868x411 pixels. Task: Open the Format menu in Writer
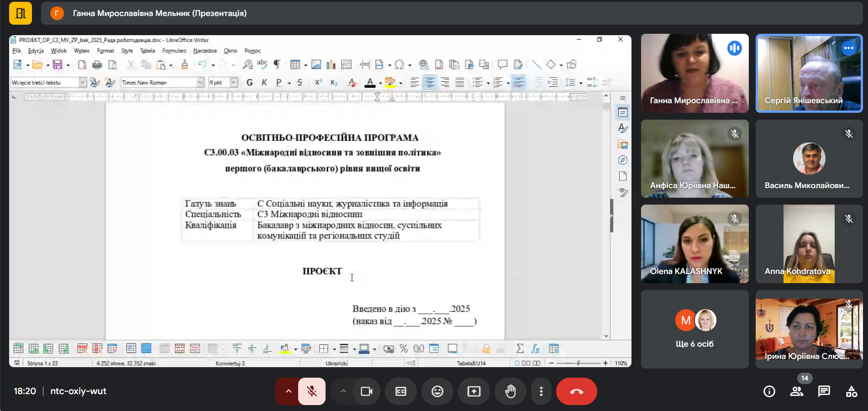click(x=105, y=51)
